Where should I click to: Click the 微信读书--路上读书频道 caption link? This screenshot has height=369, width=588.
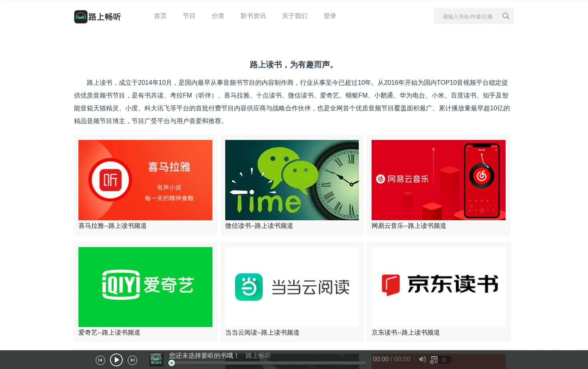coord(259,226)
